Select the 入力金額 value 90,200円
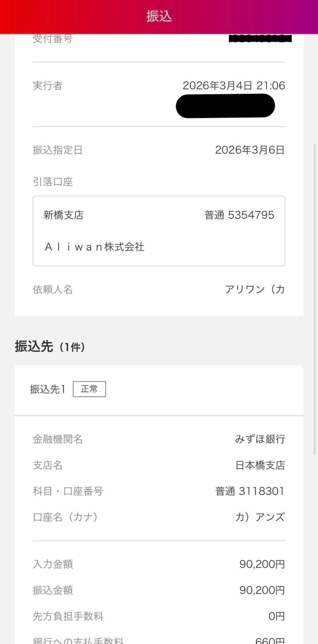This screenshot has width=318, height=644. coord(262,564)
